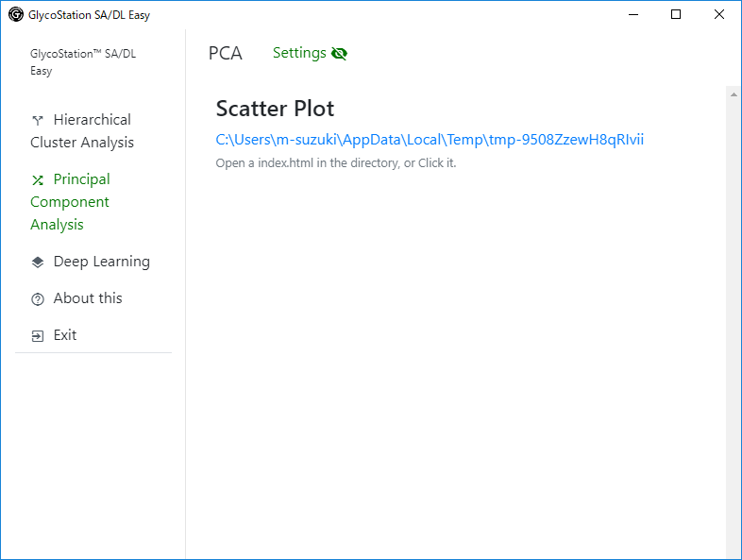The width and height of the screenshot is (742, 560).
Task: Open the Settings link next to PCA
Action: (299, 53)
